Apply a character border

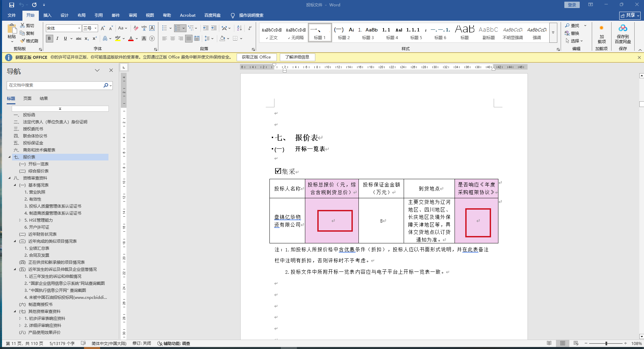tap(152, 28)
